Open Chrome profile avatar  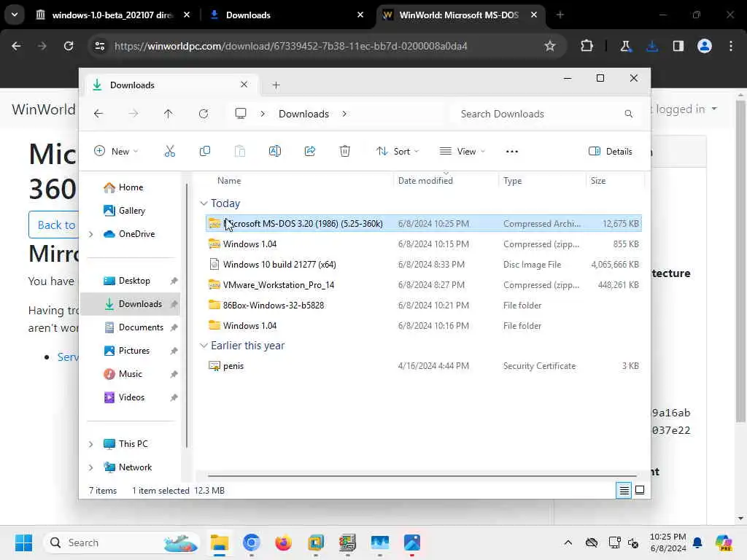tap(705, 46)
